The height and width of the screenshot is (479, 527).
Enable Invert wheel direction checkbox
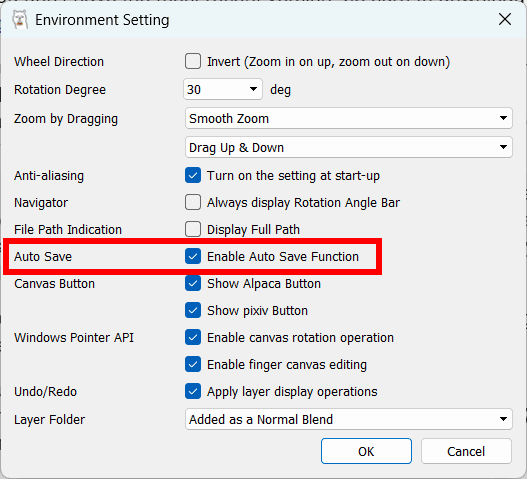pyautogui.click(x=193, y=62)
